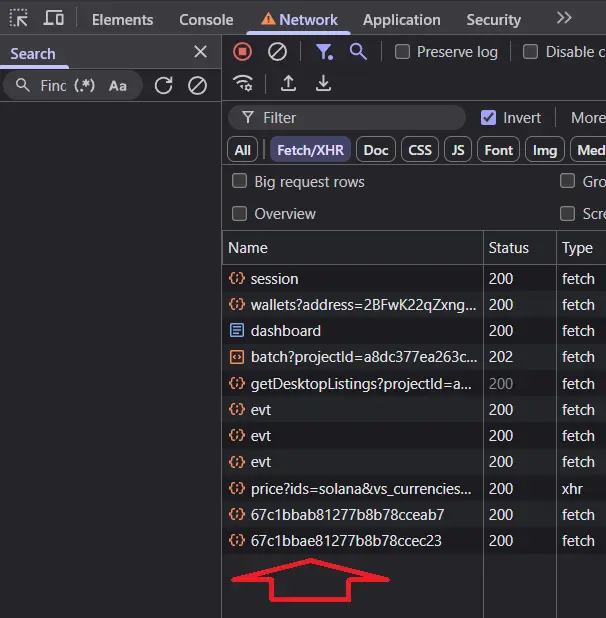Screen dimensions: 606x618
Task: Close the Search panel
Action: point(201,52)
